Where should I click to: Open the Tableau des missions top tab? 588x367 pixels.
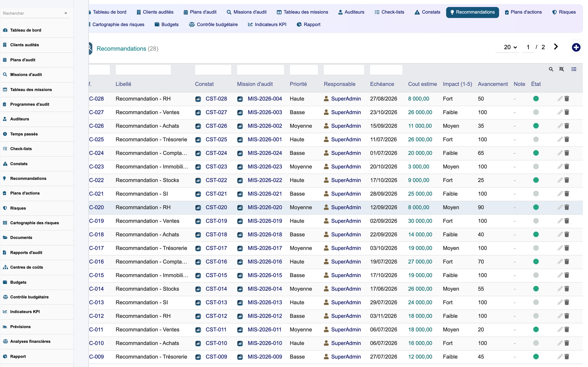point(302,12)
